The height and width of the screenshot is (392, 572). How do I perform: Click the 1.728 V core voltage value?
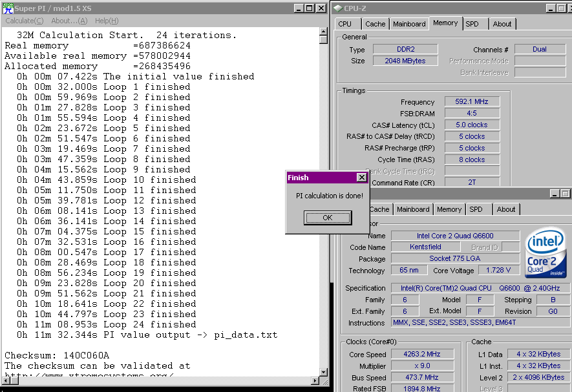(x=498, y=270)
